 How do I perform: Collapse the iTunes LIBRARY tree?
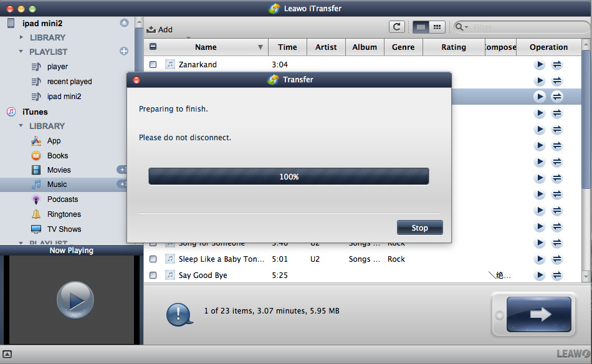coord(21,126)
